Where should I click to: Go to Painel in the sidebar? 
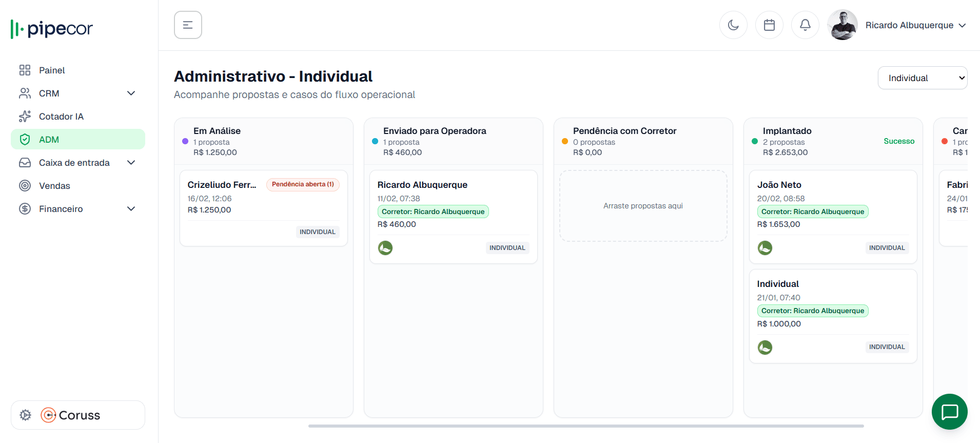pos(52,70)
